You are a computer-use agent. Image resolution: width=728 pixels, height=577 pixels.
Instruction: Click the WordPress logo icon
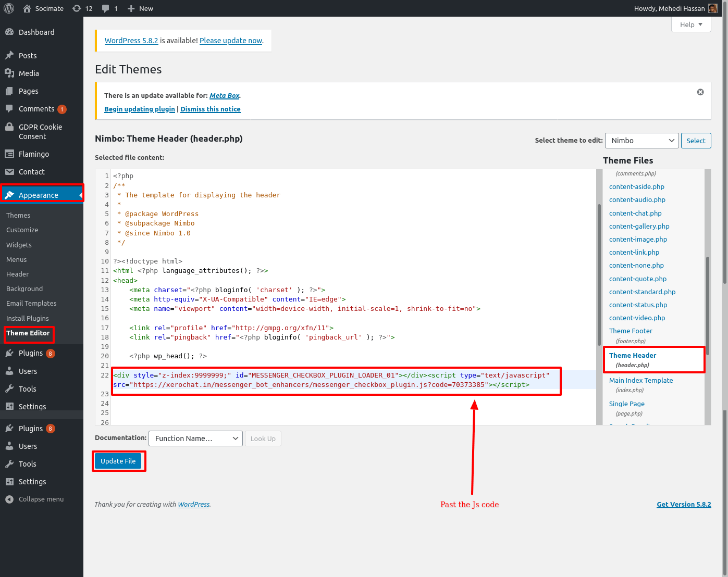coord(9,8)
